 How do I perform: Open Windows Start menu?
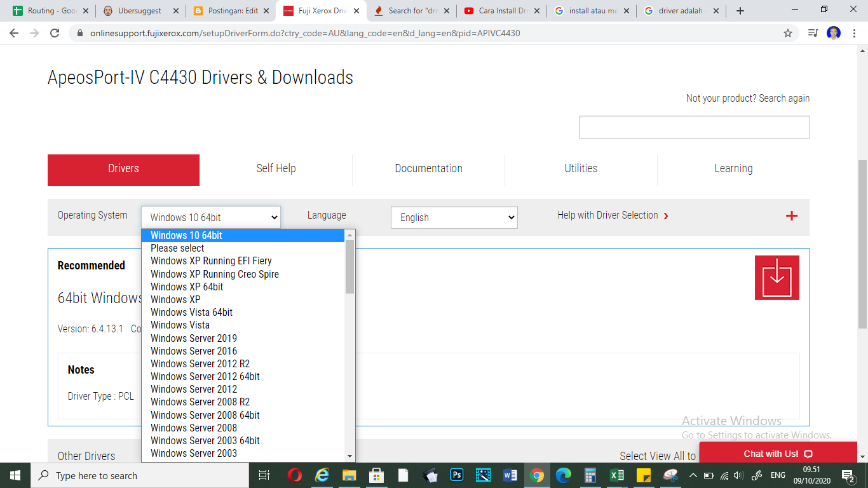15,475
